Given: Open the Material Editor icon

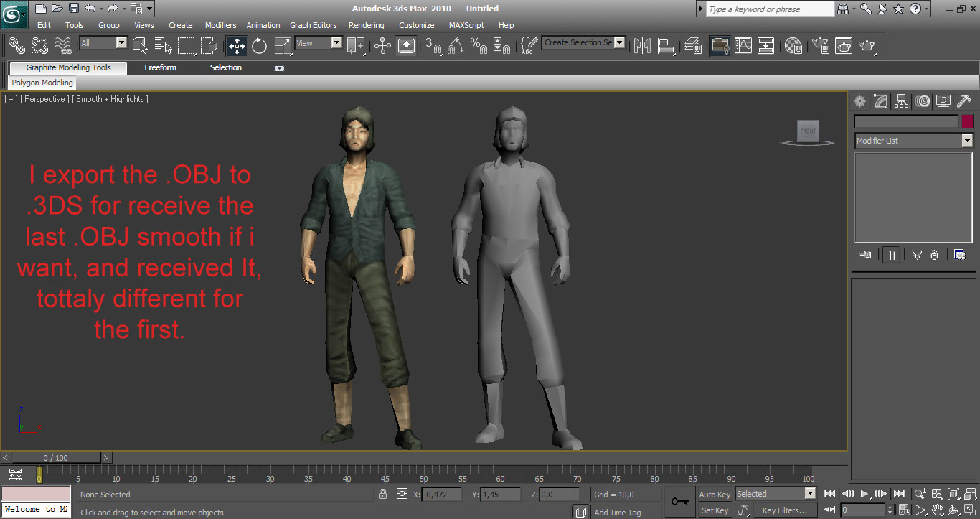Looking at the screenshot, I should pyautogui.click(x=793, y=46).
